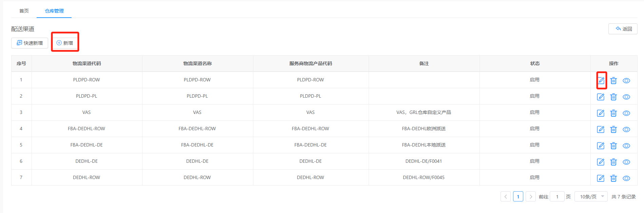Delete the FBA-DEDHL-ROW channel

point(613,130)
